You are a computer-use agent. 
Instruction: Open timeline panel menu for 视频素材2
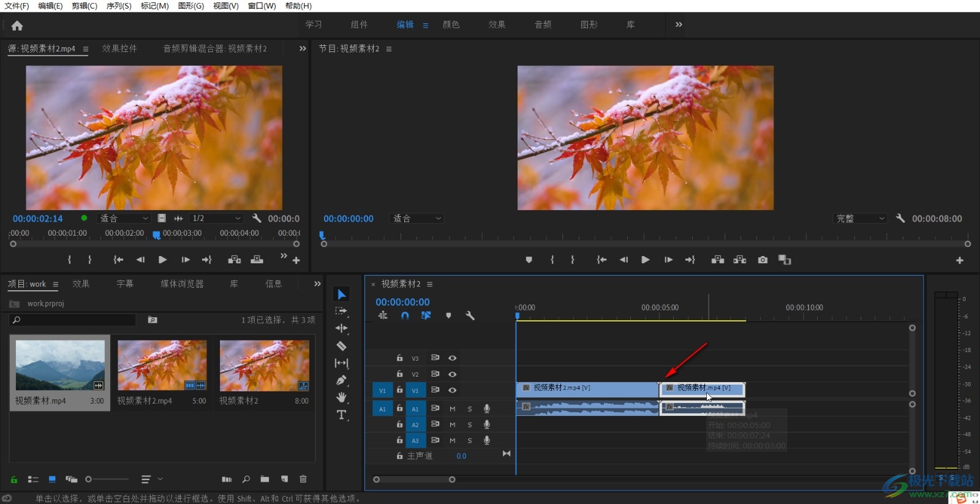click(x=430, y=284)
